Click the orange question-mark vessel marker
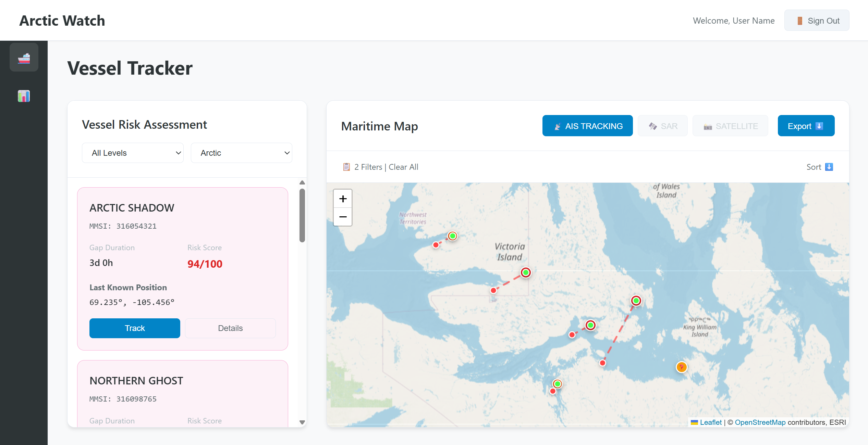The image size is (868, 445). tap(681, 367)
